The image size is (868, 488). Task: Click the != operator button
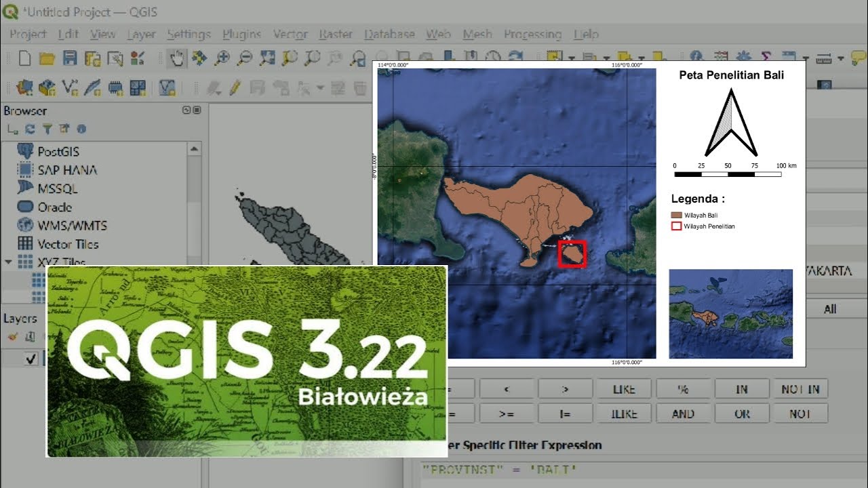click(565, 413)
